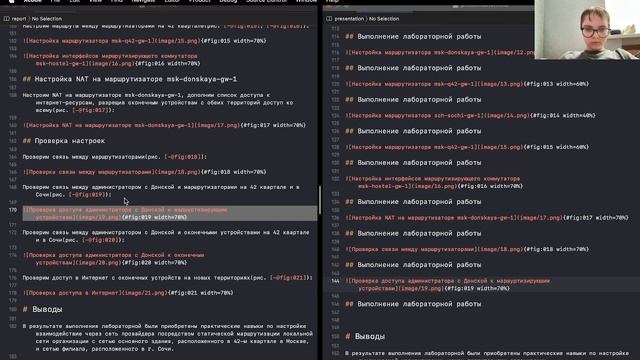
Task: Click line 144 'image/19.png' in presentation pane
Action: click(x=448, y=284)
